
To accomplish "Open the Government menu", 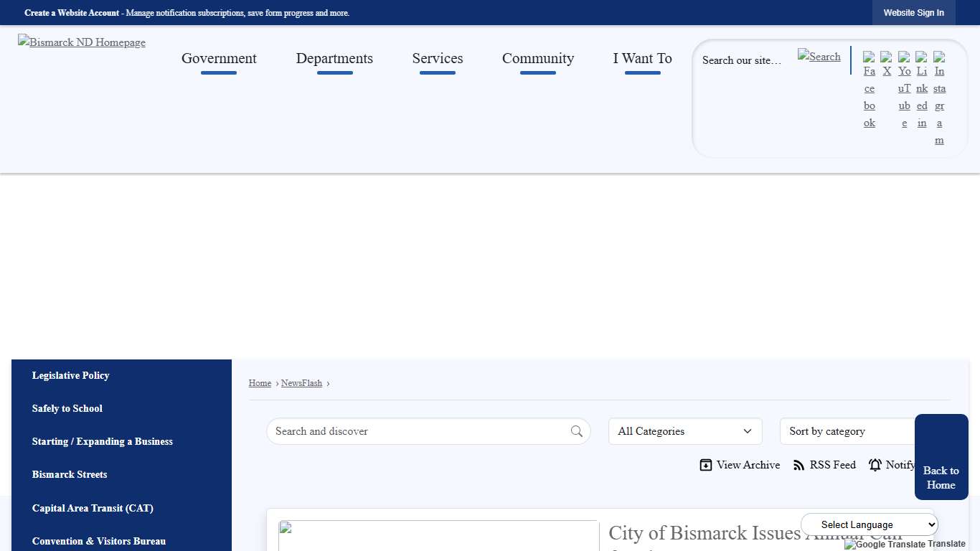I will point(219,59).
